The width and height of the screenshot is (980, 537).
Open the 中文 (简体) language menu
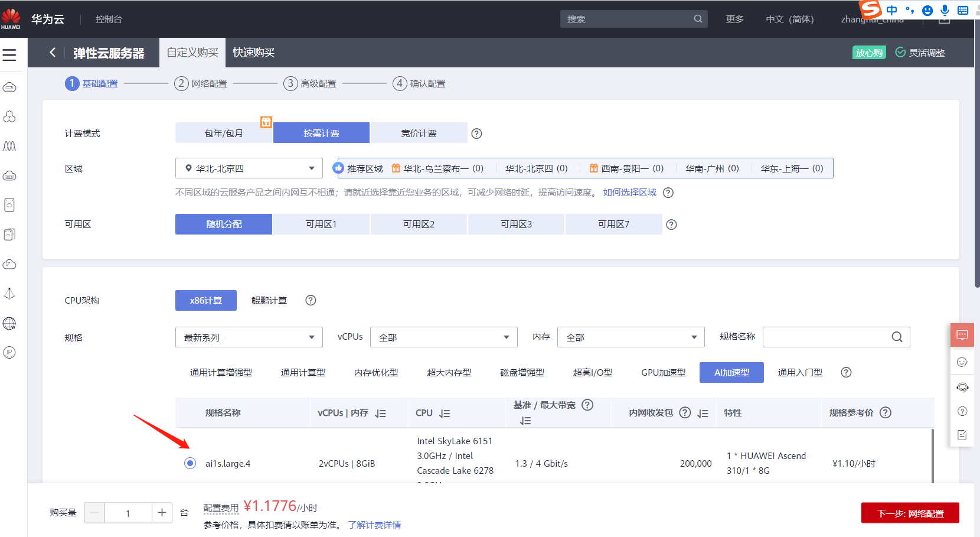pyautogui.click(x=790, y=19)
